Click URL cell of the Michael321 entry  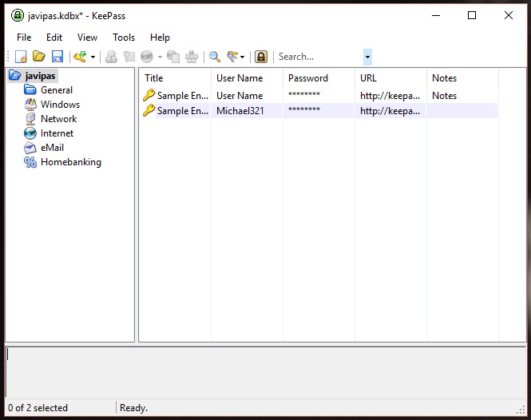click(390, 111)
